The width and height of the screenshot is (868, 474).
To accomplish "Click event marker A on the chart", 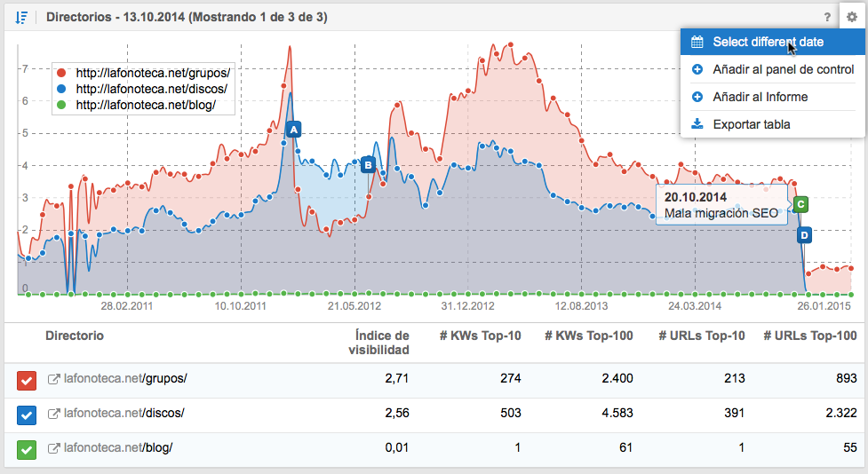I will [293, 130].
